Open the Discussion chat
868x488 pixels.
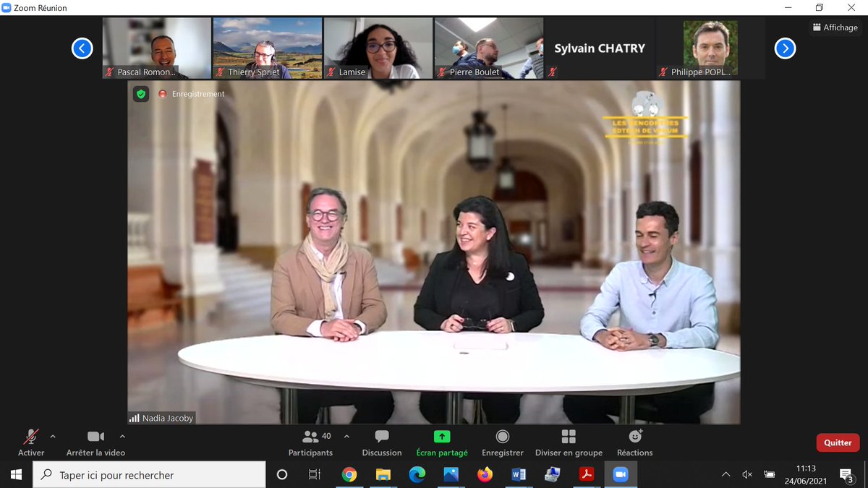click(x=382, y=442)
